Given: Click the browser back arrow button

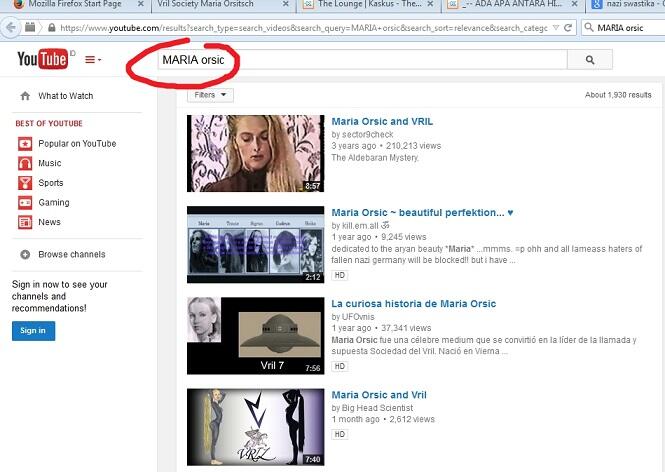Looking at the screenshot, I should (11, 28).
